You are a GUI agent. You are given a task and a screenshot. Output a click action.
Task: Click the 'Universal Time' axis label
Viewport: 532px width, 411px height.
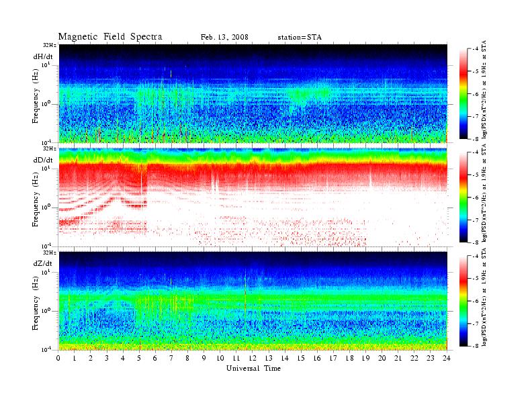point(253,368)
